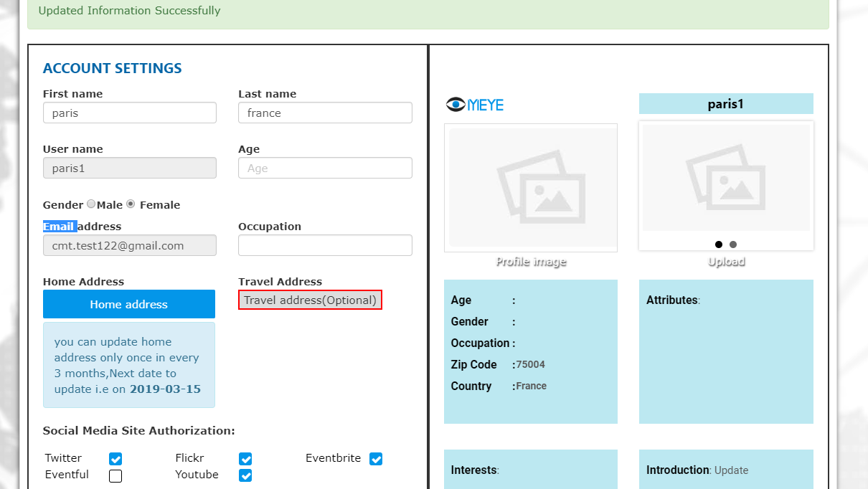Click the Travel address(Optional) button
Screen dimensions: 868x489
pos(310,300)
